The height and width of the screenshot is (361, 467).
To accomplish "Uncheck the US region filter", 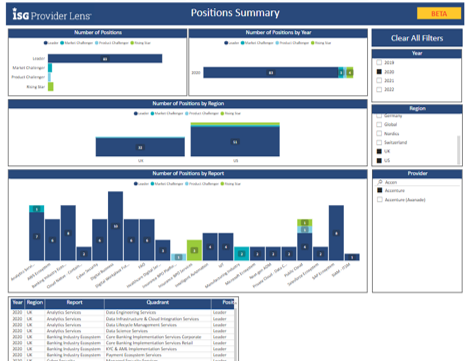I will (379, 160).
